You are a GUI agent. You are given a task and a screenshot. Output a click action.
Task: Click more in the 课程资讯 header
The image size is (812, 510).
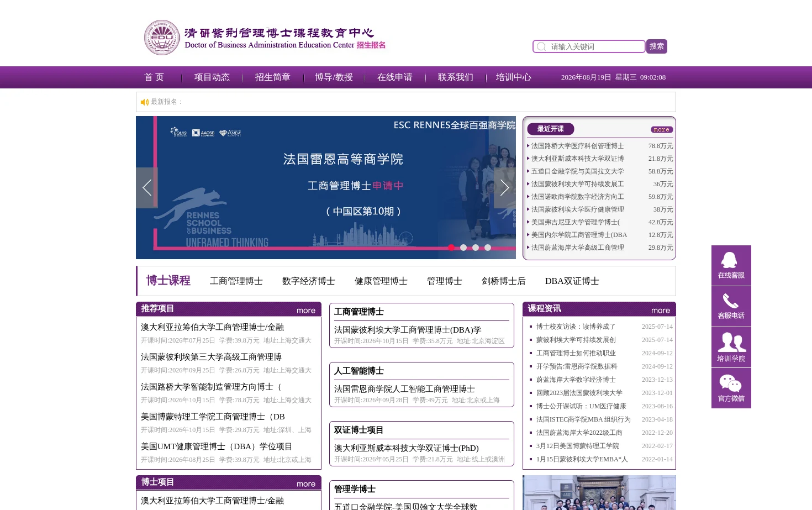[x=661, y=311]
